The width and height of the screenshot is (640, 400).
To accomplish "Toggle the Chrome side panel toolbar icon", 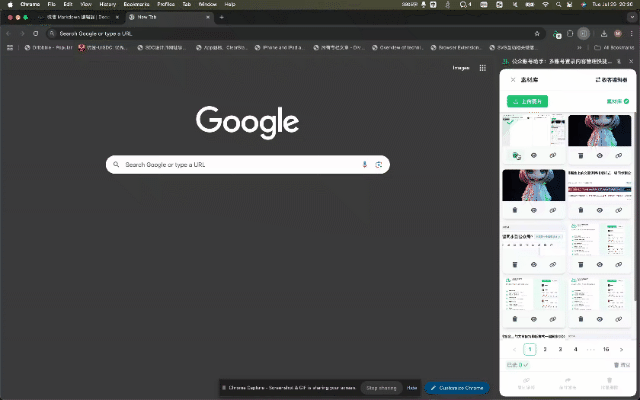I will [x=583, y=34].
